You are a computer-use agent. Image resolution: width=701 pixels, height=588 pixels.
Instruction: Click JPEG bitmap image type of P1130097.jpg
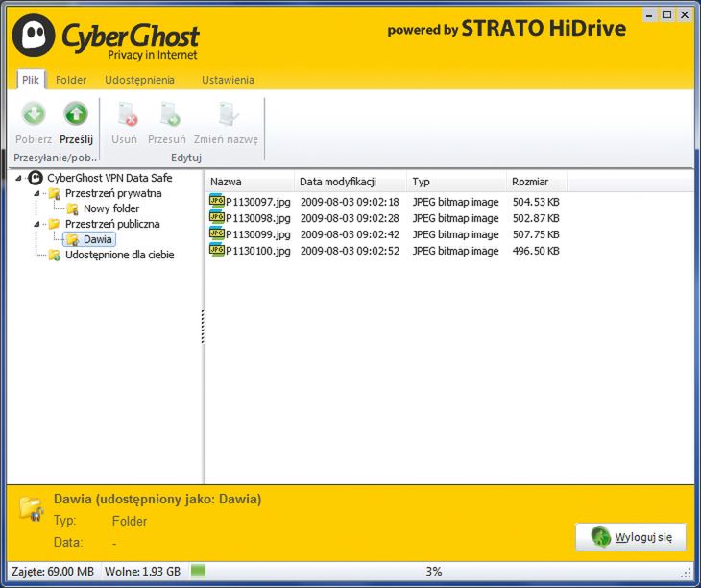pos(455,202)
